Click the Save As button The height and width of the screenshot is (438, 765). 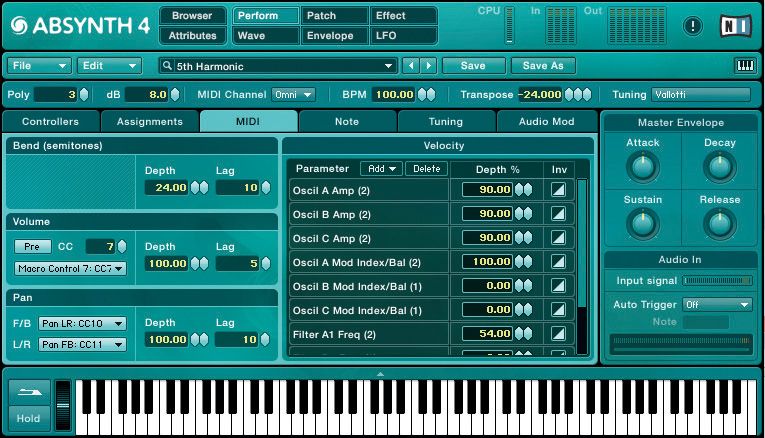(x=543, y=65)
